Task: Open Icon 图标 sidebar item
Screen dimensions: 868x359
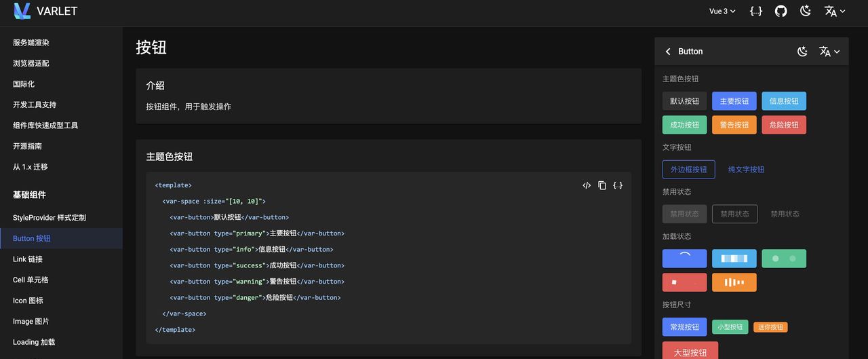Action: point(61,301)
